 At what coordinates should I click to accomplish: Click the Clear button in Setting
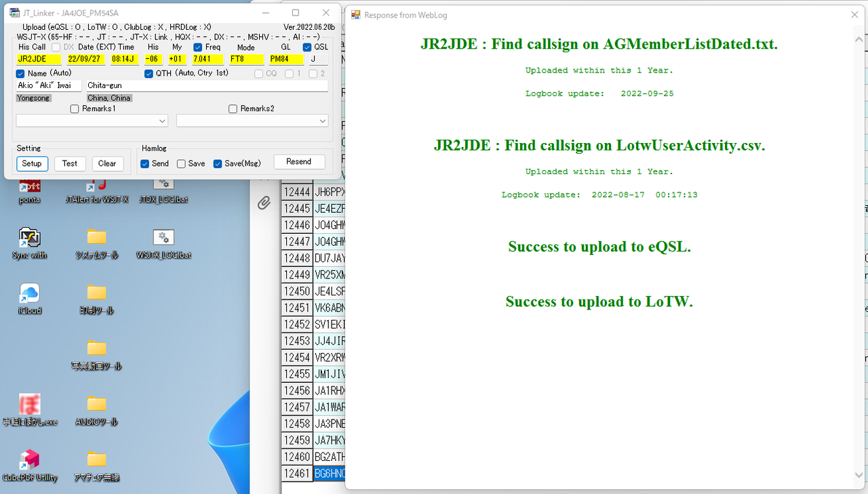[x=107, y=163]
